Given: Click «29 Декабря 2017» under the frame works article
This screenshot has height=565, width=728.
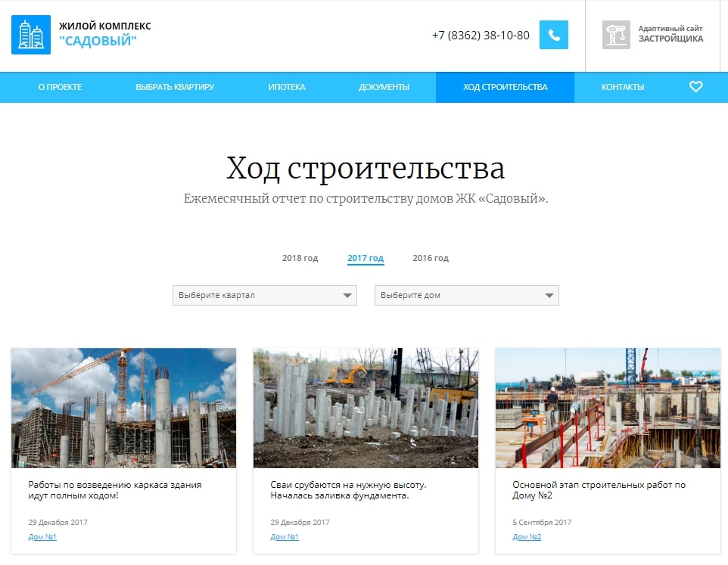Looking at the screenshot, I should (x=58, y=523).
